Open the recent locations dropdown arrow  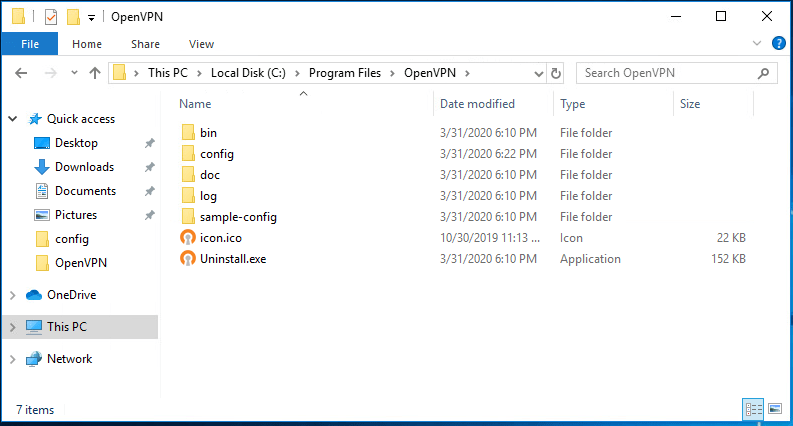[74, 73]
